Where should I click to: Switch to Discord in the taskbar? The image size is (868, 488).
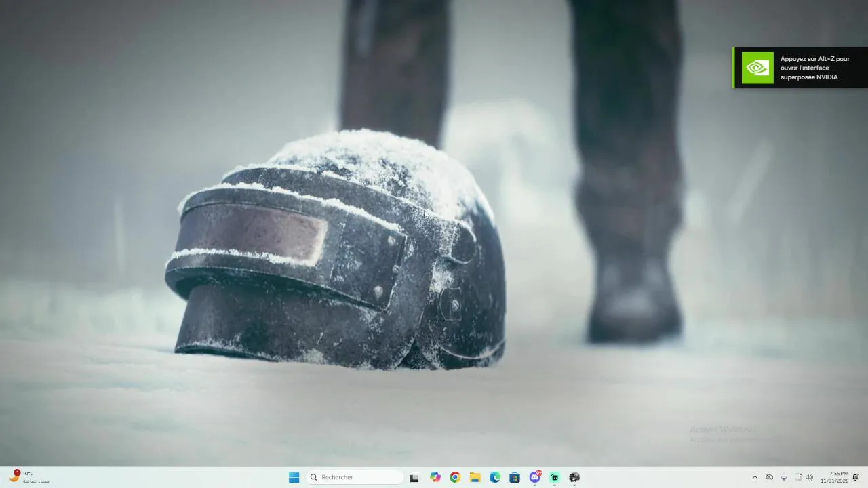[535, 477]
